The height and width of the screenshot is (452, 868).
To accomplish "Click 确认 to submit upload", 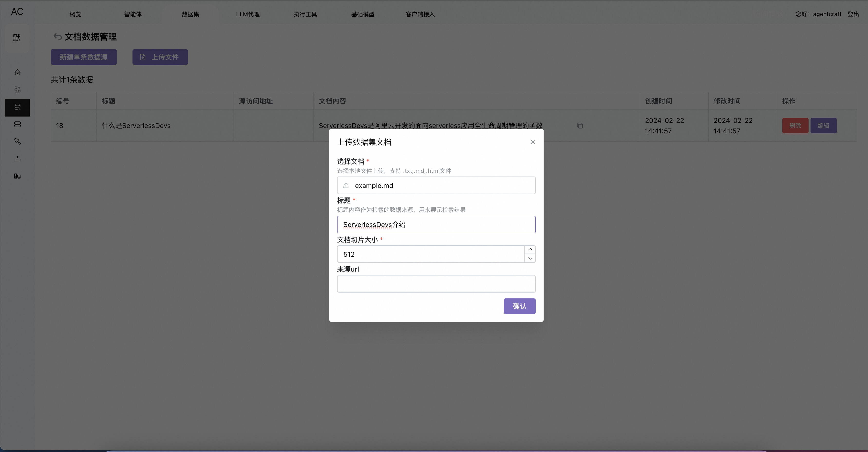I will (519, 306).
